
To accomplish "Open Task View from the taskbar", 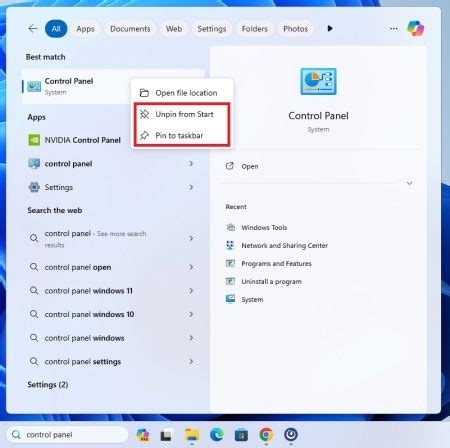I will [x=166, y=435].
